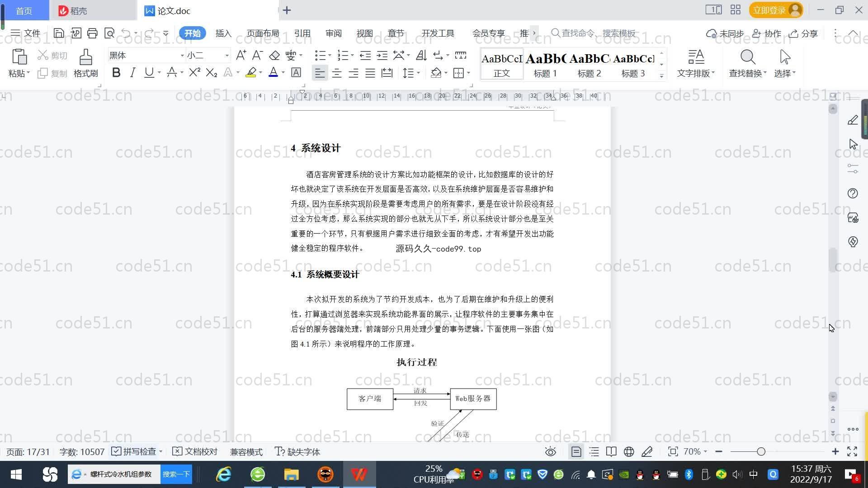
Task: Expand the bullet list dropdown arrow
Action: pos(330,56)
